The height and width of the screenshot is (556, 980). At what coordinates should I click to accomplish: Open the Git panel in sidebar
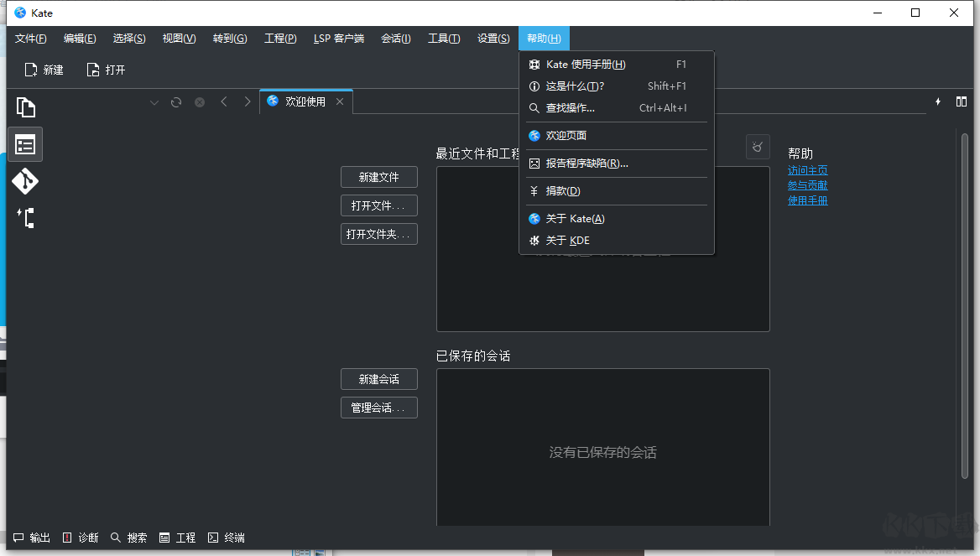click(x=25, y=181)
